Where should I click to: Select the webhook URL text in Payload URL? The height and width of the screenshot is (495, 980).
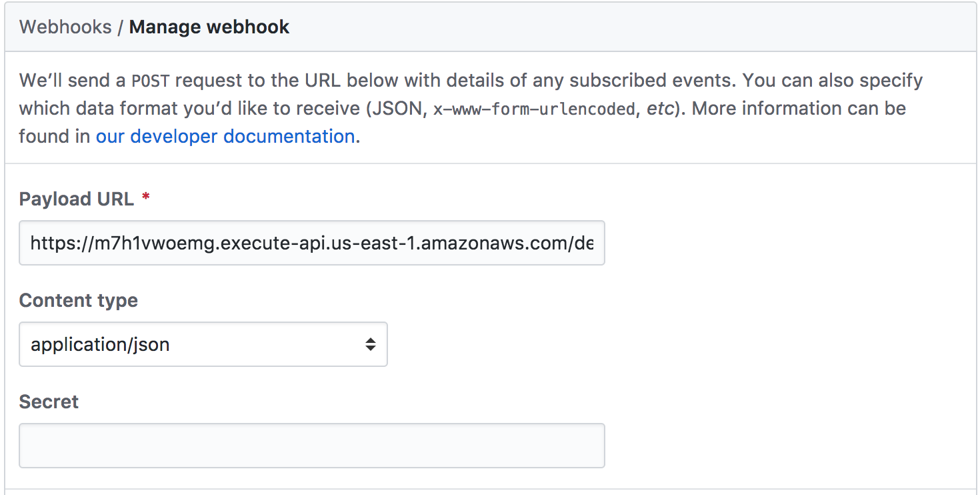(312, 243)
